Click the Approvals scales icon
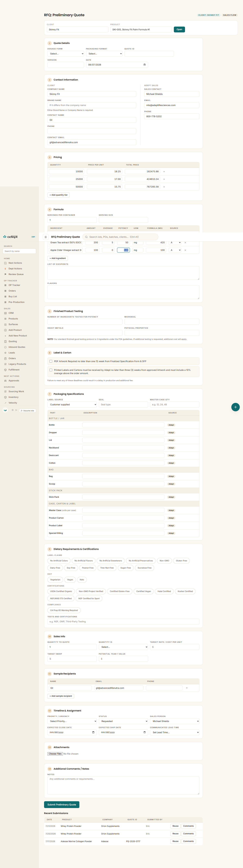This screenshot has width=243, height=868. (5, 381)
